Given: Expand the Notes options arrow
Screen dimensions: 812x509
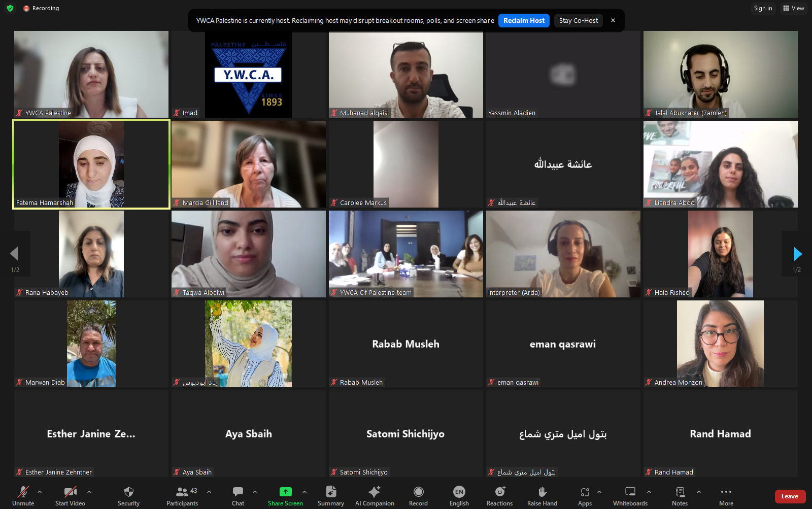Looking at the screenshot, I should [699, 492].
